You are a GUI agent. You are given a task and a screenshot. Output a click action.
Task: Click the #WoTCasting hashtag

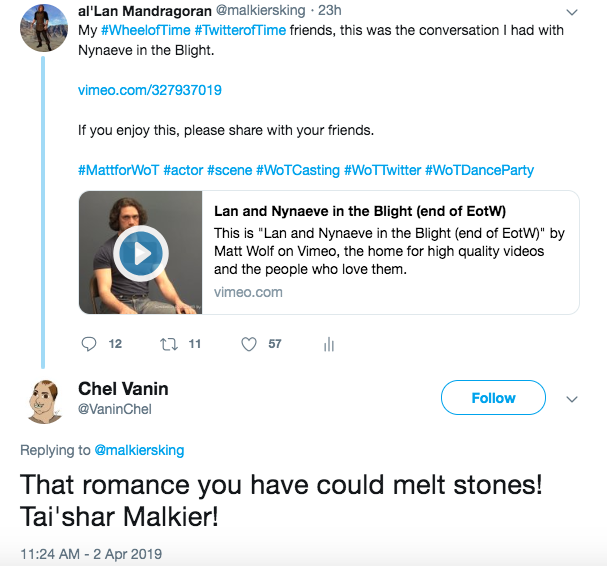(299, 170)
